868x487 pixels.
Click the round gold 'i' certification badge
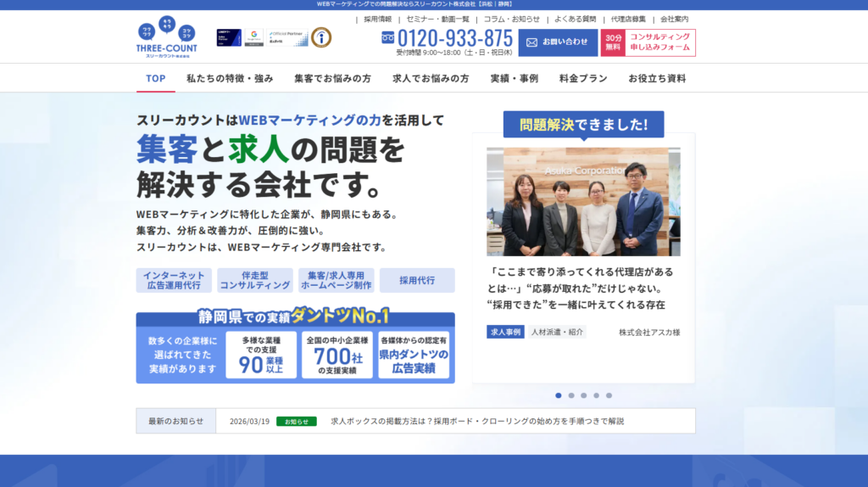[321, 37]
